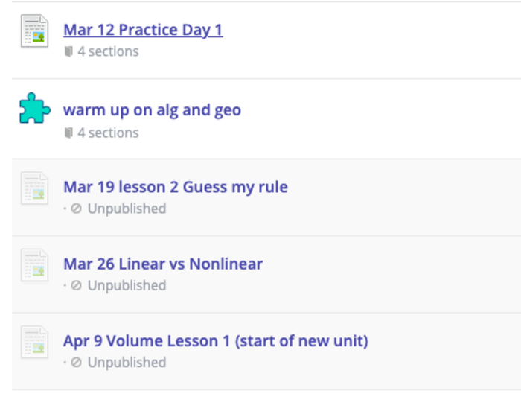Screen dimensions: 521x420
Task: Click "4 sections" text under Mar 12 Practice Day 1
Action: pos(108,52)
